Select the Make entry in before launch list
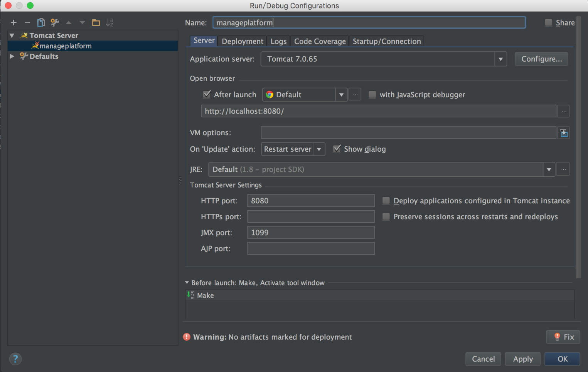The image size is (588, 372). tap(380, 295)
